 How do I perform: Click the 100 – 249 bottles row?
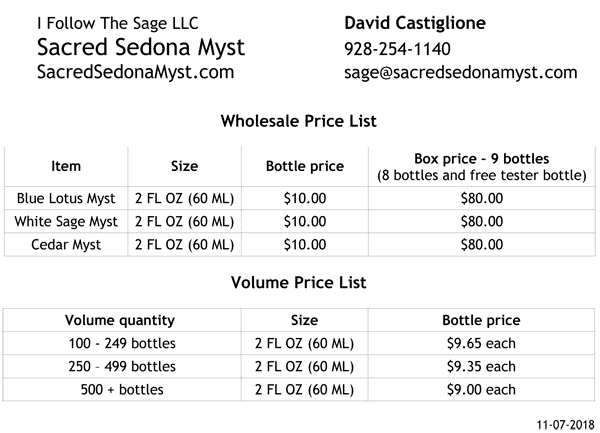click(x=120, y=344)
